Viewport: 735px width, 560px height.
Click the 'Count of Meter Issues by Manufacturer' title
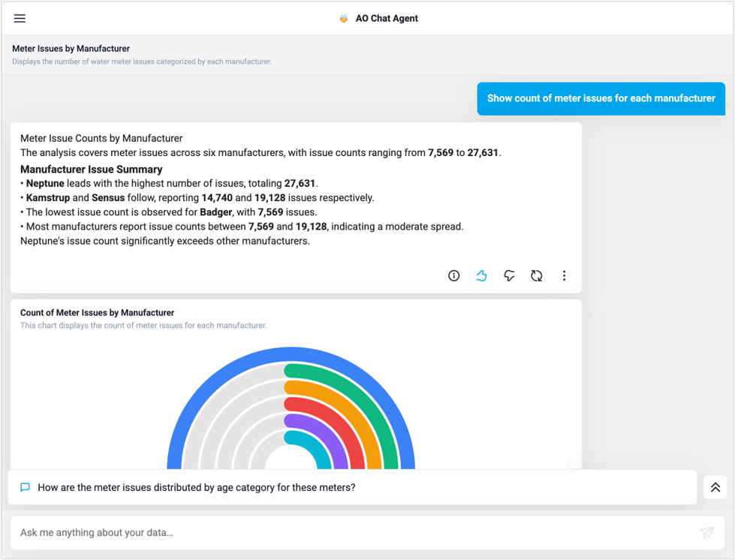tap(97, 312)
